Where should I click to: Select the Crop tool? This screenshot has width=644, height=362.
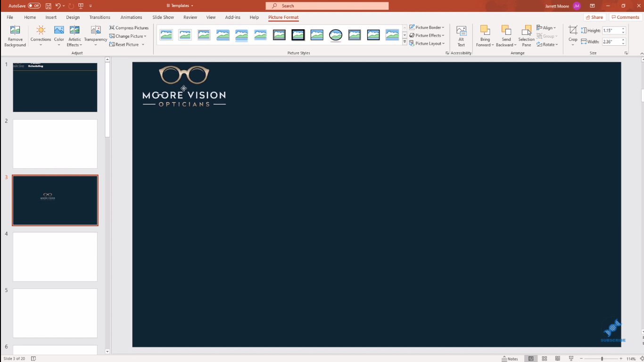tap(573, 36)
